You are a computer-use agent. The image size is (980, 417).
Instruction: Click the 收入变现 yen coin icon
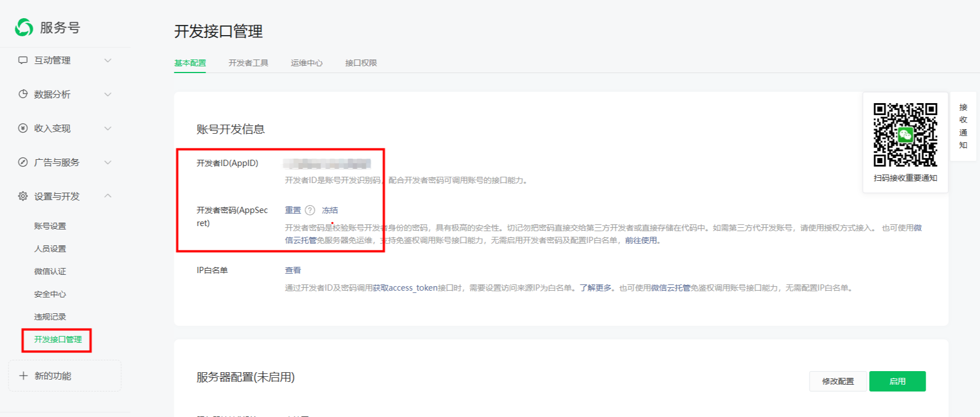(23, 128)
